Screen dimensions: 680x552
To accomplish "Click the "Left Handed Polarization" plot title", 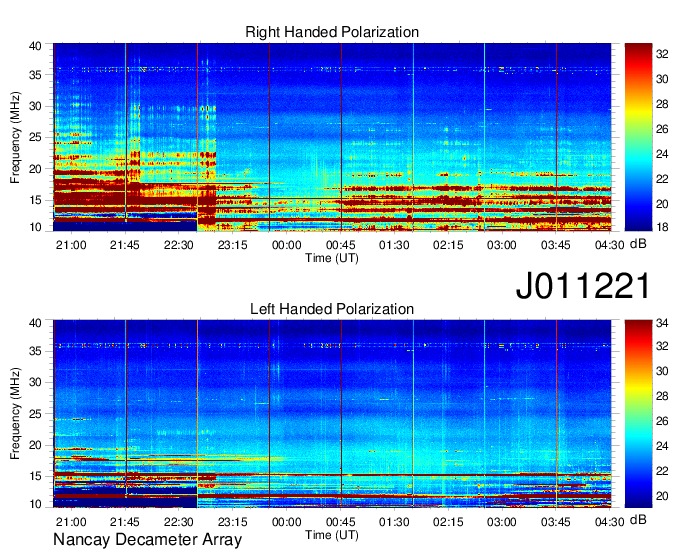I will point(332,309).
